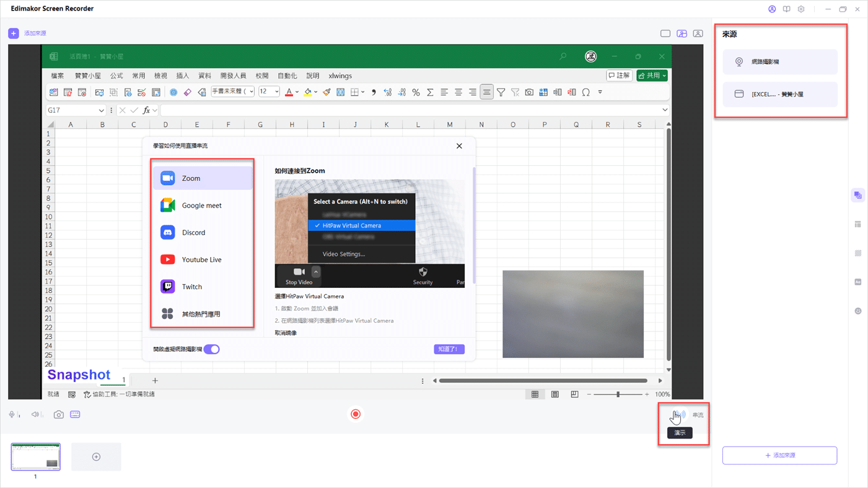Select the screen with camera layout icon
Screen dimensions: 868x488
tap(682, 33)
